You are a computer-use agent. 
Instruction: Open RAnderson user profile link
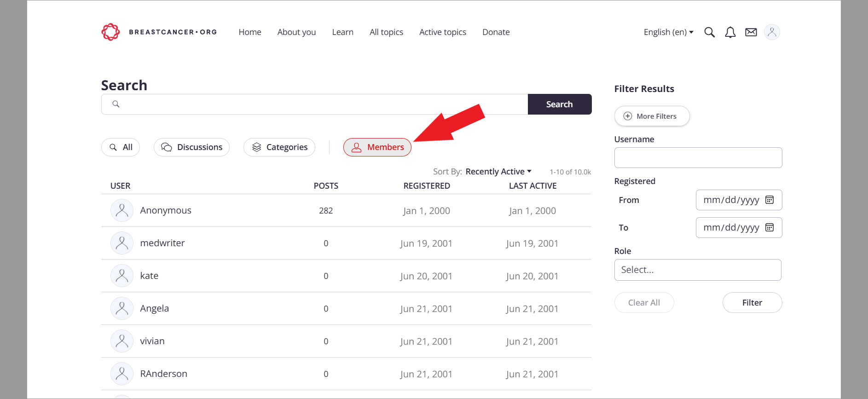[x=163, y=374]
